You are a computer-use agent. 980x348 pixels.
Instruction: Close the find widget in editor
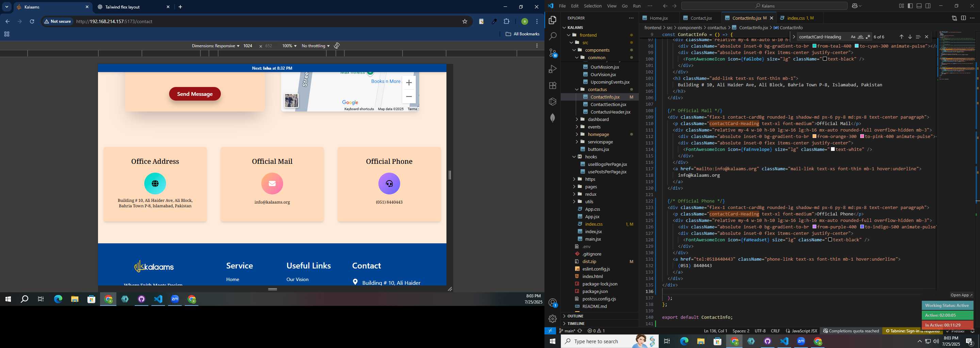tap(926, 37)
